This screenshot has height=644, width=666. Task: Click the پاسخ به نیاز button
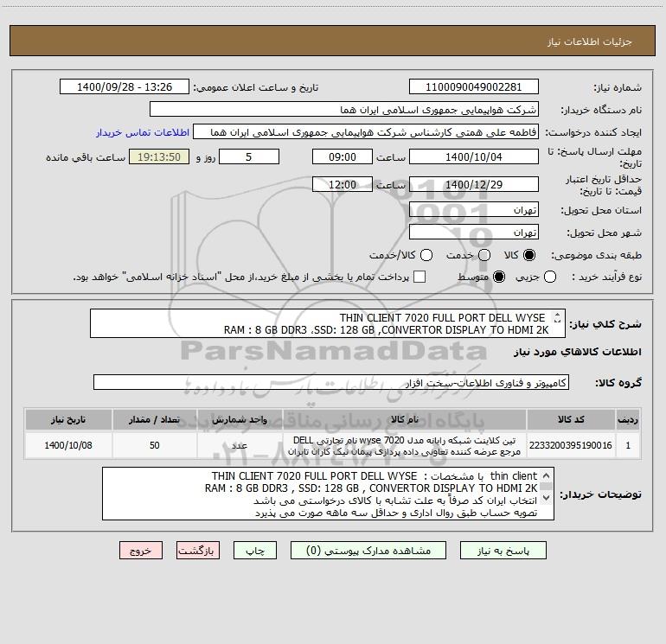click(x=503, y=551)
